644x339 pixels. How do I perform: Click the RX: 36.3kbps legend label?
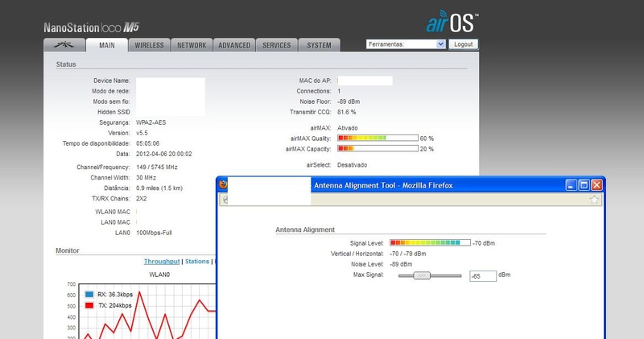tap(115, 294)
